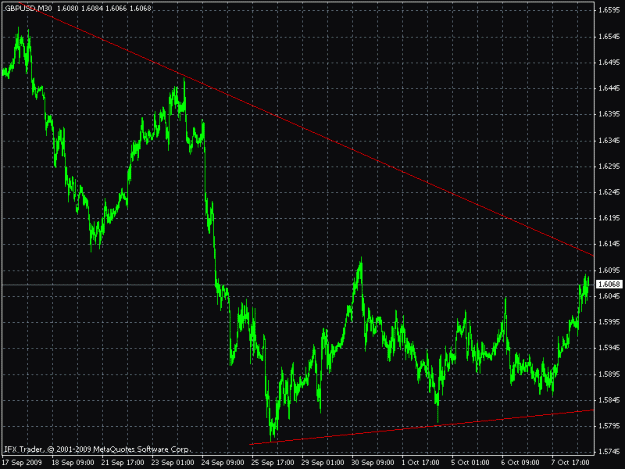Click the 1.6495 price axis label

pyautogui.click(x=609, y=62)
